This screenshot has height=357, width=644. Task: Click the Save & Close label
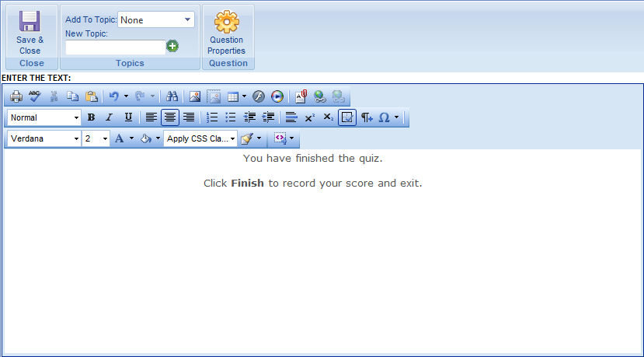click(x=30, y=45)
